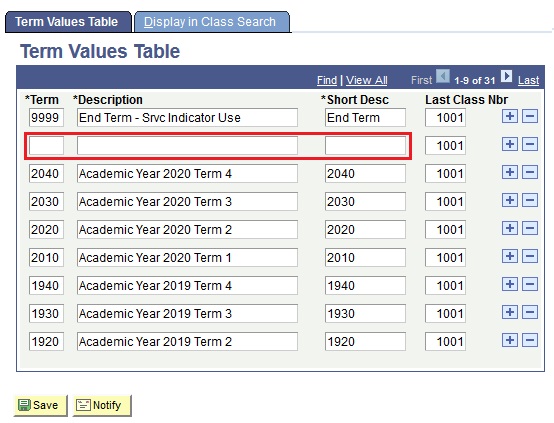Click the Notify button
This screenshot has height=423, width=554.
[102, 405]
